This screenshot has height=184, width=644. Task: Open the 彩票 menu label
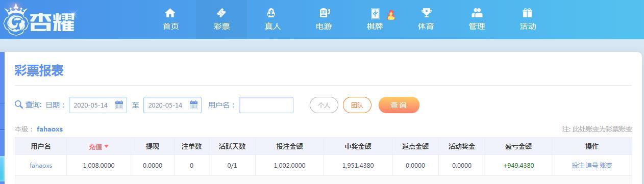(221, 27)
